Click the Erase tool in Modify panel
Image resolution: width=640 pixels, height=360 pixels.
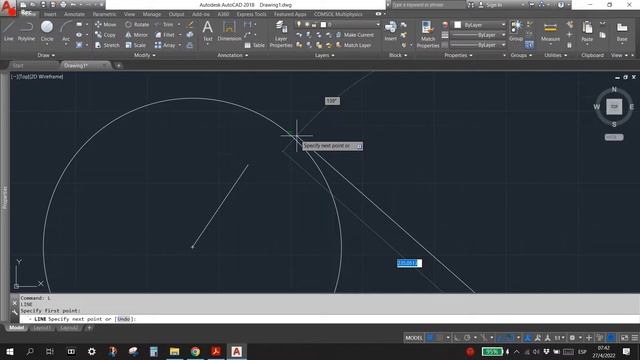190,24
